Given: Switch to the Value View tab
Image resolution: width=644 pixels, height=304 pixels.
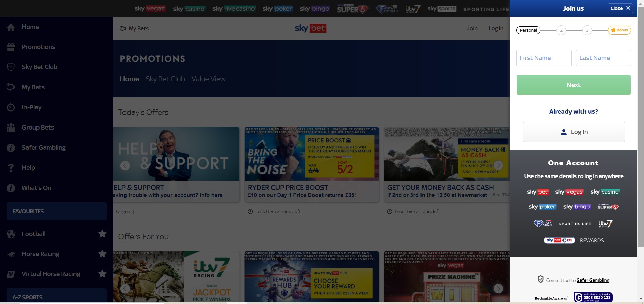Looking at the screenshot, I should pyautogui.click(x=208, y=79).
